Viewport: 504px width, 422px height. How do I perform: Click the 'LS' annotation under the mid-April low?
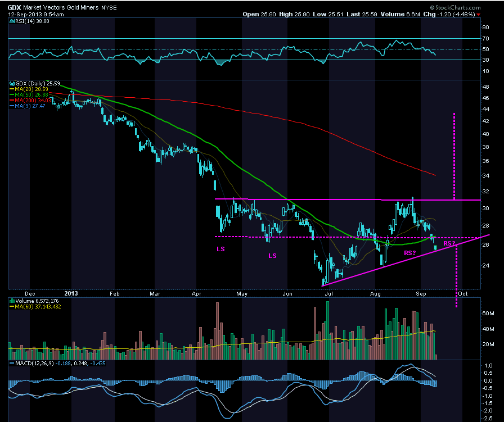pos(221,249)
